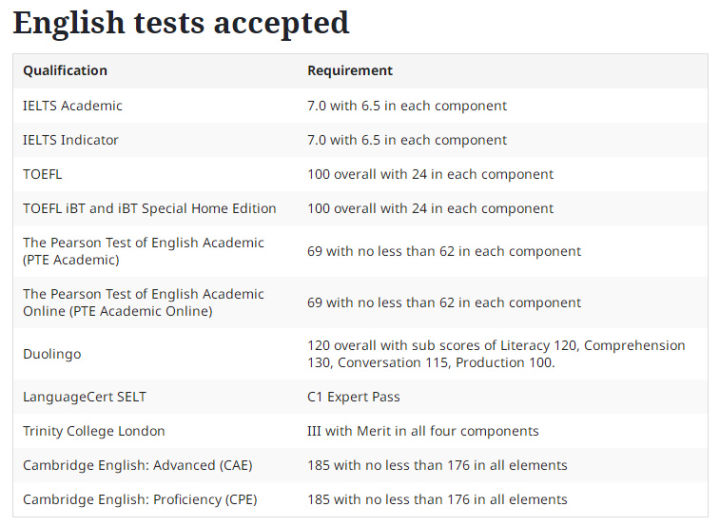This screenshot has width=720, height=526.
Task: Click the "English tests accepted" heading
Action: pyautogui.click(x=181, y=23)
